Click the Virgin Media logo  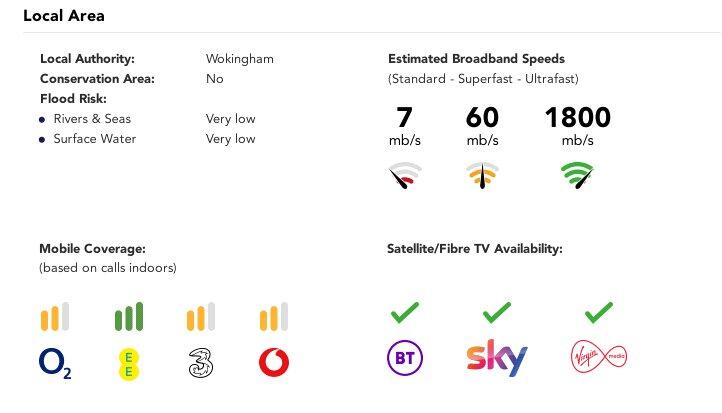[x=599, y=359]
